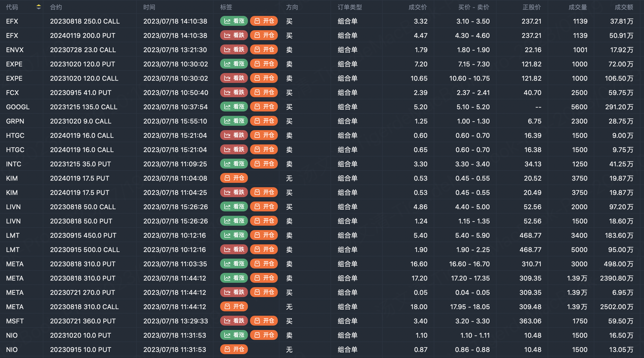This screenshot has width=644, height=358.
Task: Click the sort arrow beside 代码 header
Action: click(x=38, y=7)
